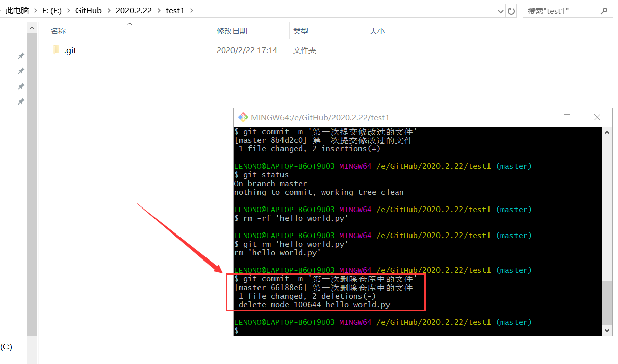Click the search magnifier in the search box
The image size is (618, 364).
click(x=604, y=11)
